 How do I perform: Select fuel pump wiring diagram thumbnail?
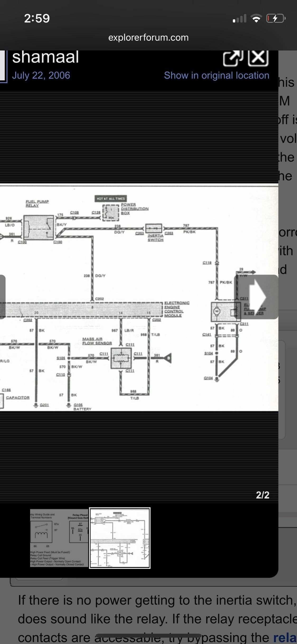[120, 538]
